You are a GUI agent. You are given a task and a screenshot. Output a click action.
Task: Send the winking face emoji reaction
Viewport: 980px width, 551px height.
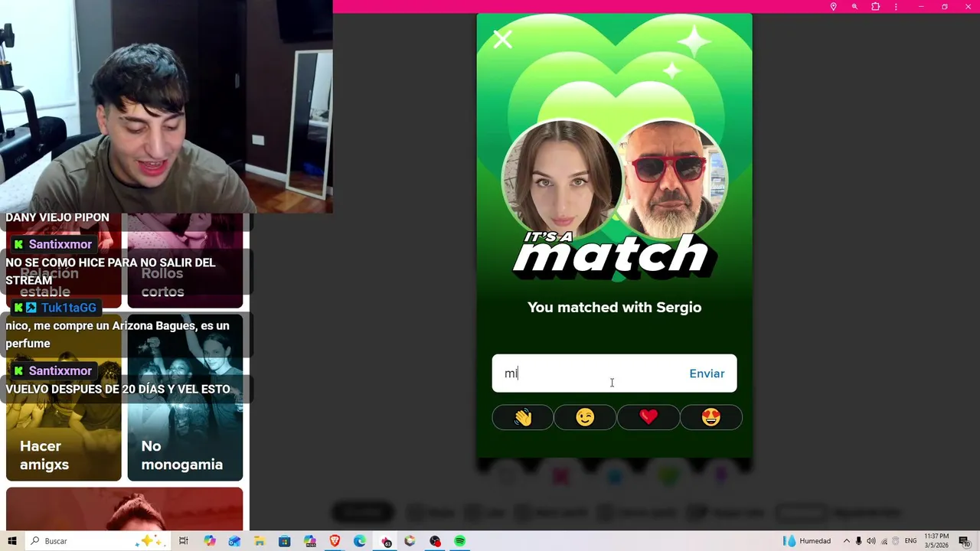click(x=585, y=417)
